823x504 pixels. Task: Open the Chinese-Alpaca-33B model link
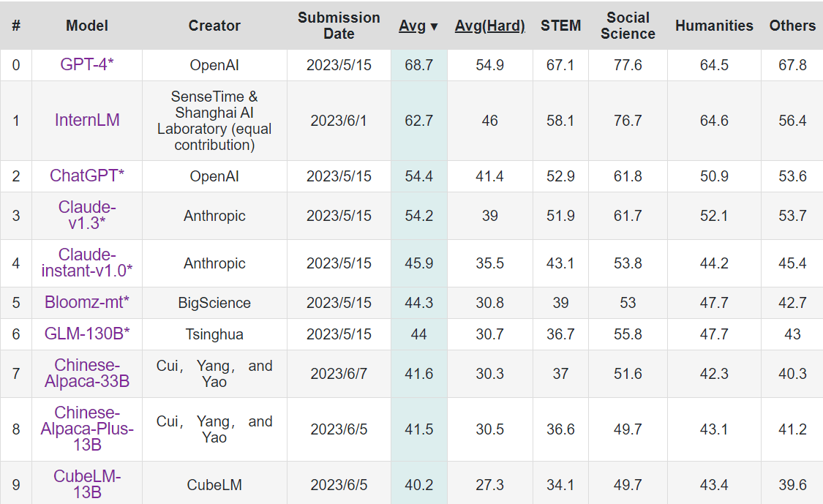[87, 374]
